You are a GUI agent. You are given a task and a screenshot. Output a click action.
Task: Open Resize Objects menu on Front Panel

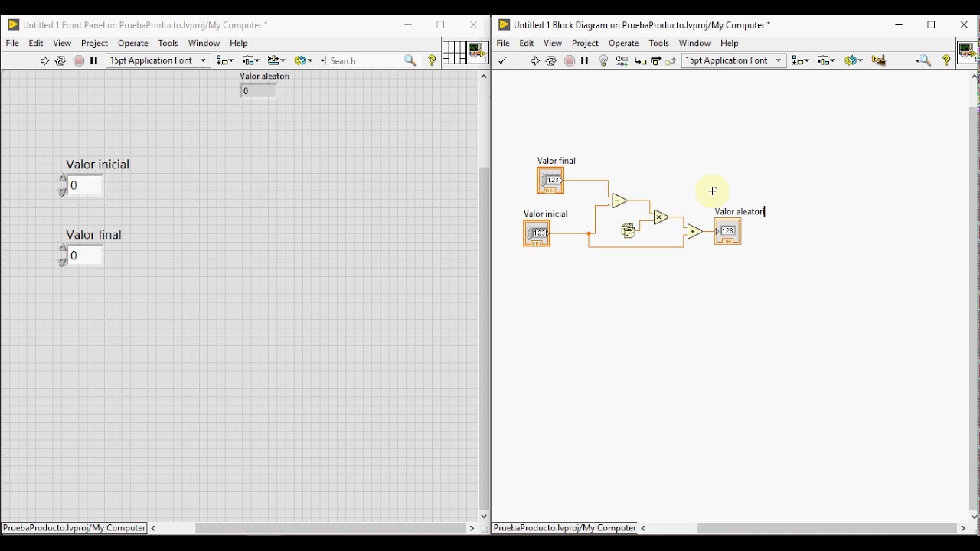coord(277,60)
